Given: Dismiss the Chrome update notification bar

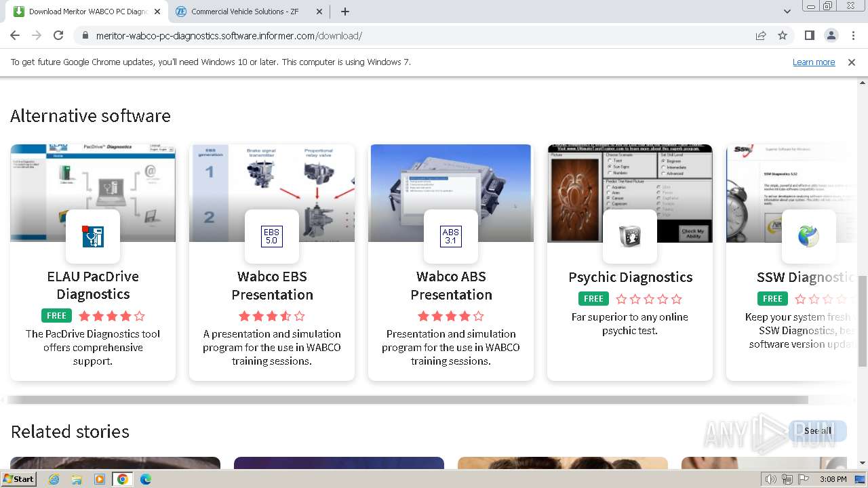Looking at the screenshot, I should 851,62.
